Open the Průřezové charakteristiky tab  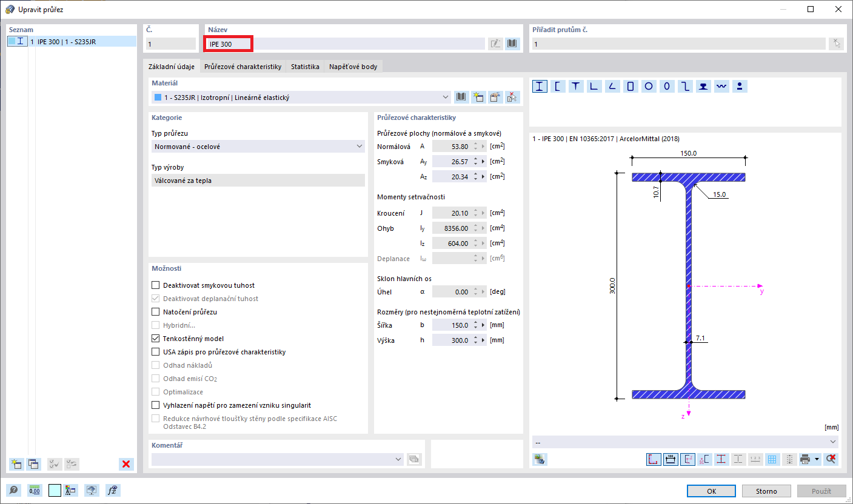click(x=243, y=67)
